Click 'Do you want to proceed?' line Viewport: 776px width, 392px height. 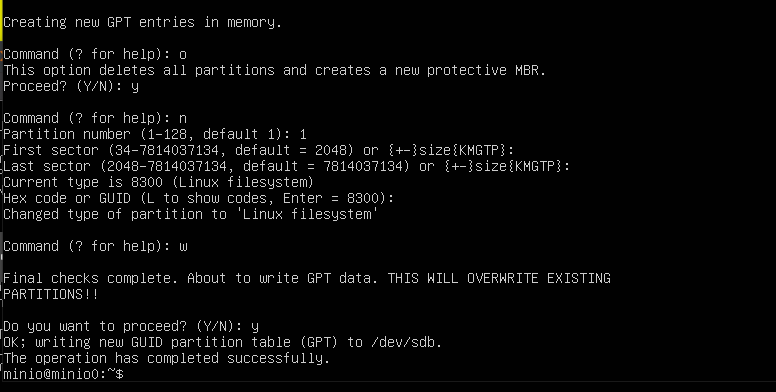point(131,327)
